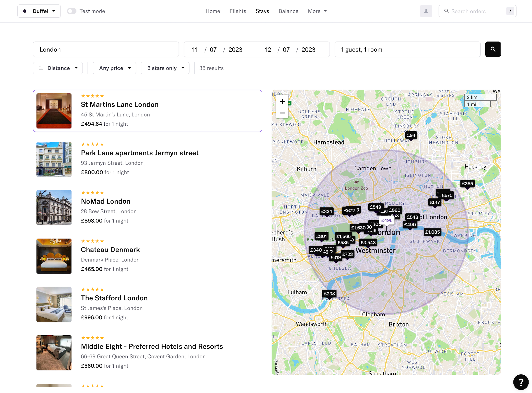Click the £723 map price marker
The height and width of the screenshot is (393, 532).
click(347, 254)
